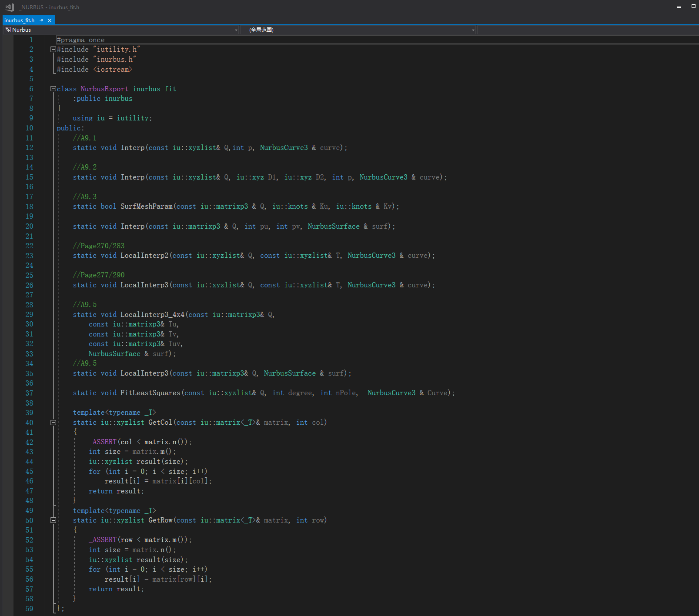Click the //Page277/290 comment

(99, 275)
